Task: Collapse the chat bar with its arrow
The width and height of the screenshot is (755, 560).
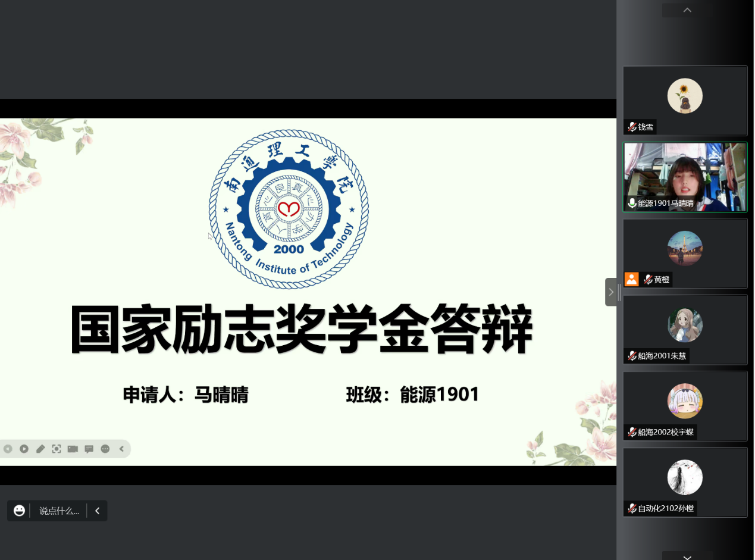Action: click(98, 511)
